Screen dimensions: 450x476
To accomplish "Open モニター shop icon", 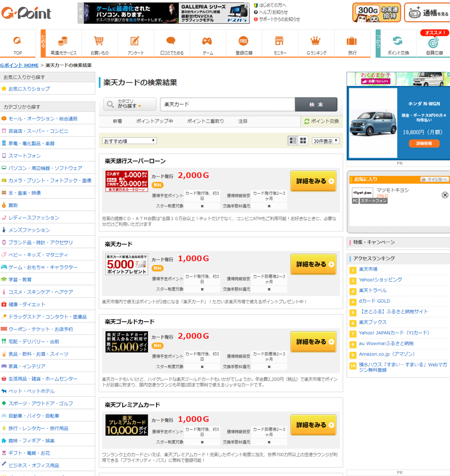I will [279, 40].
